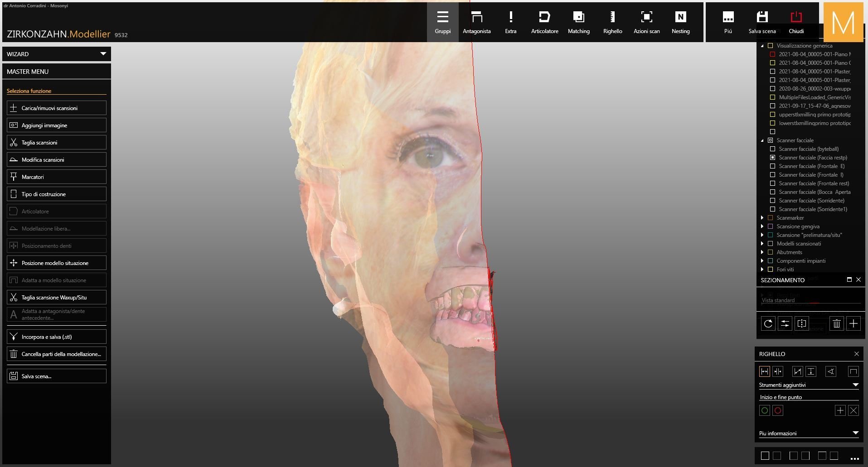Open the Più menu
This screenshot has height=467, width=868.
(x=728, y=22)
